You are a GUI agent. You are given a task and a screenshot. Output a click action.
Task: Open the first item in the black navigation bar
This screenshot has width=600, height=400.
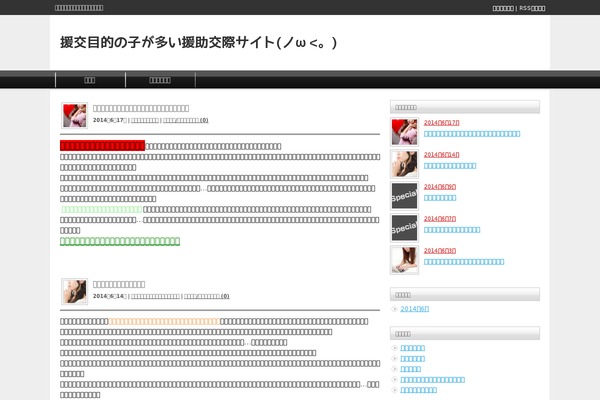coord(90,80)
